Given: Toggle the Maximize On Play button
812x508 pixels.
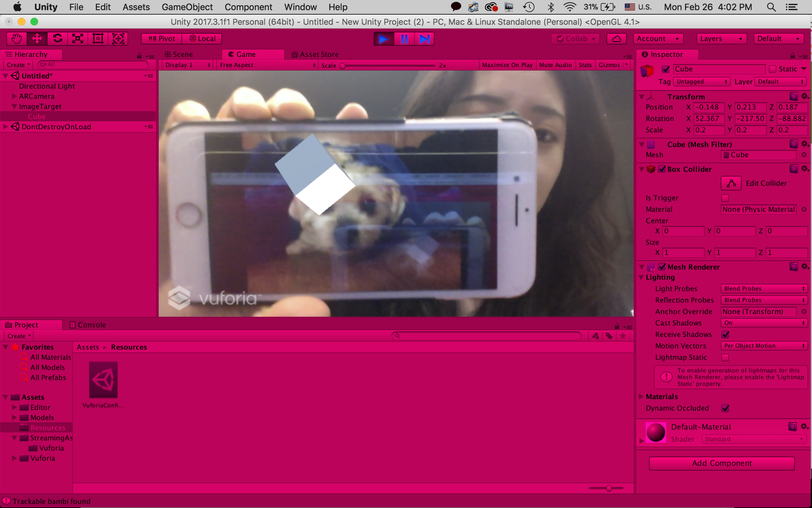Looking at the screenshot, I should [507, 65].
